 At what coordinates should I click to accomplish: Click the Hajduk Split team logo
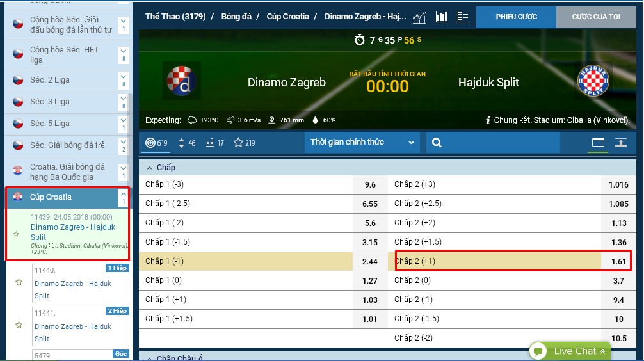click(x=593, y=81)
